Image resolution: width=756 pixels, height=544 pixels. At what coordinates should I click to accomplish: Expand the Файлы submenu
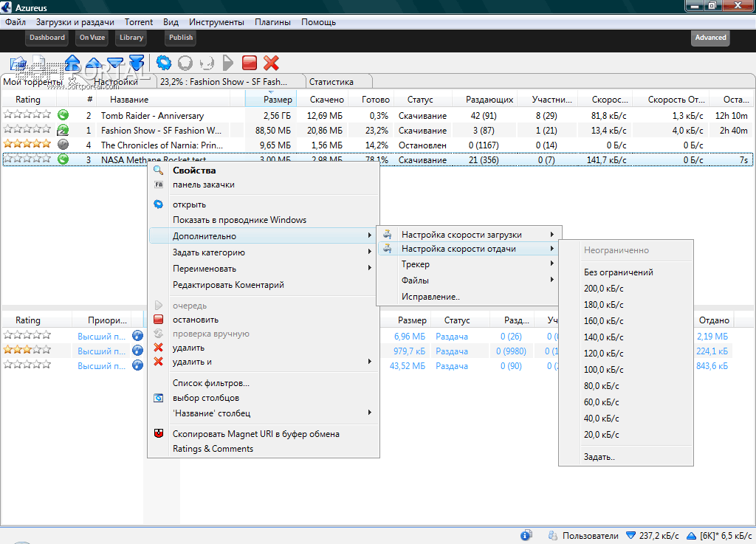(x=469, y=280)
